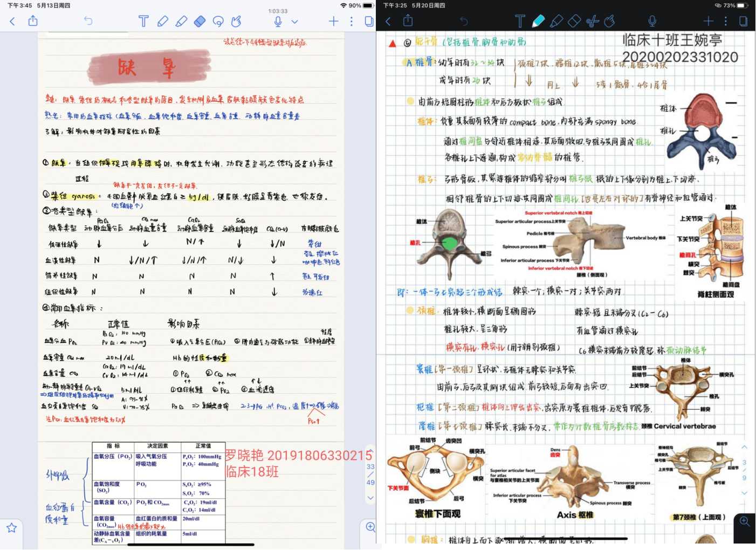Tap the 临床十班王婉亭 text in right note
756x550 pixels.
672,40
